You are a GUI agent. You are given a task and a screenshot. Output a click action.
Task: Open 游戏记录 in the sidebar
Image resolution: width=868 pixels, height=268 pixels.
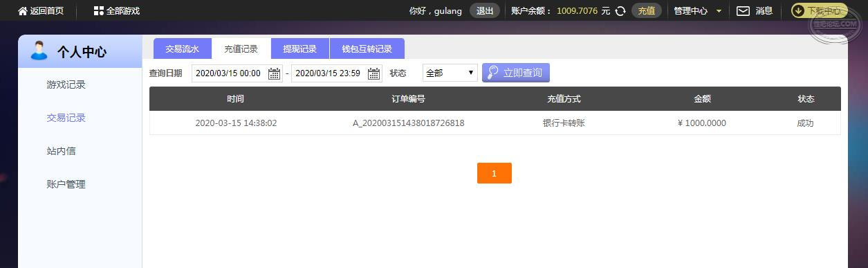click(66, 84)
